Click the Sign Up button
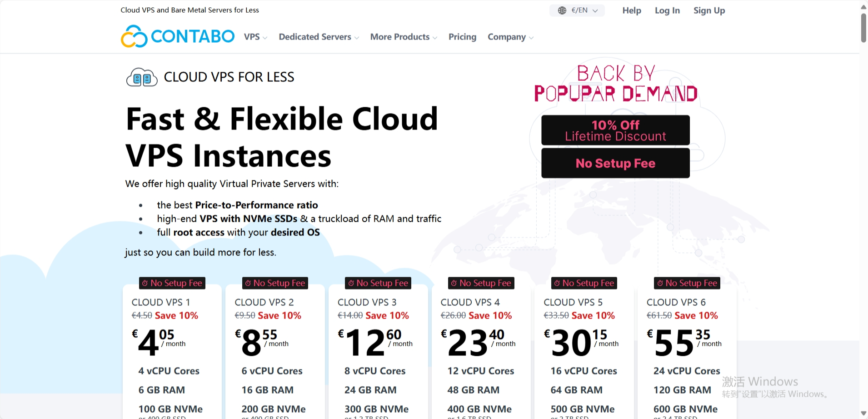Screen dimensions: 868x419 (x=709, y=10)
